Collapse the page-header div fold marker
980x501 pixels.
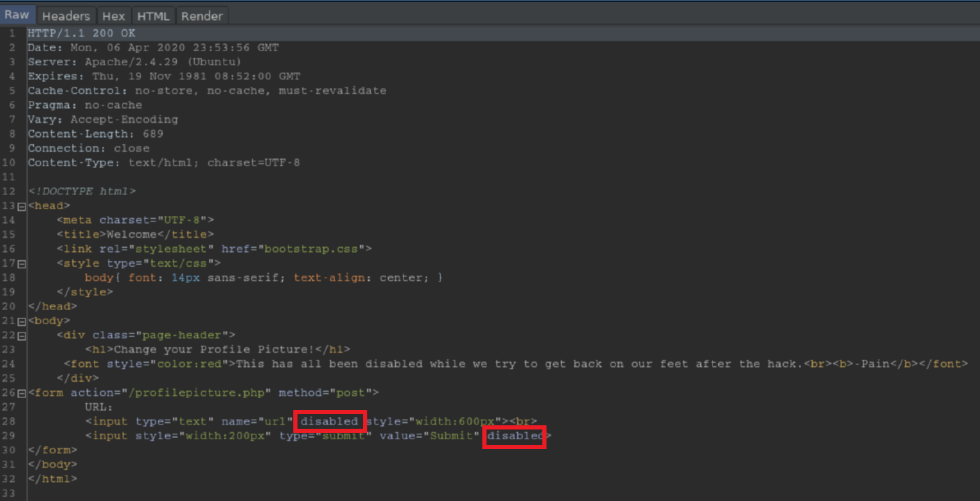tap(22, 336)
